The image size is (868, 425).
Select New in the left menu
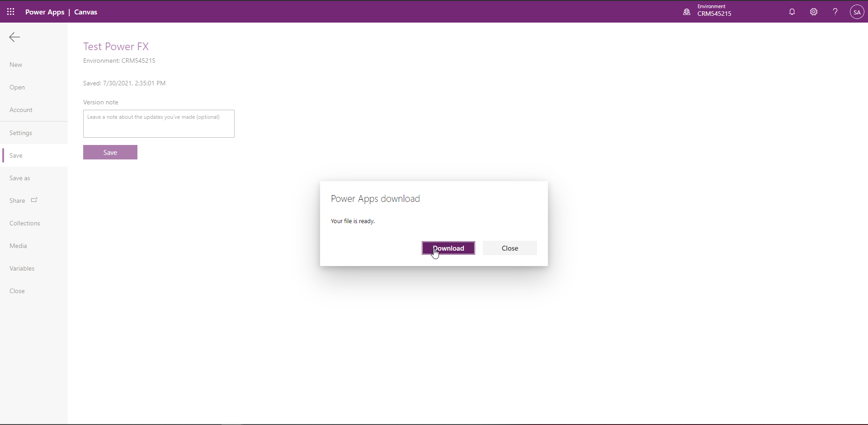(x=34, y=65)
